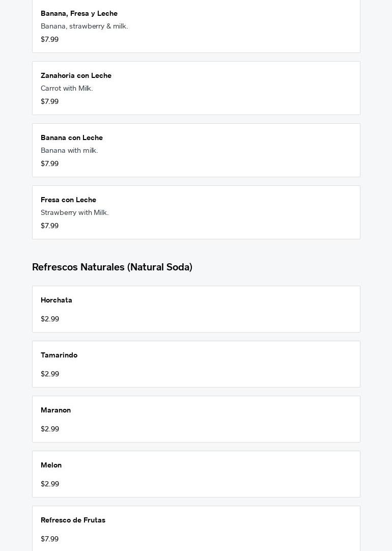This screenshot has width=392, height=551.
Task: Click the $2.99 price under Tamarindo
Action: 50,374
